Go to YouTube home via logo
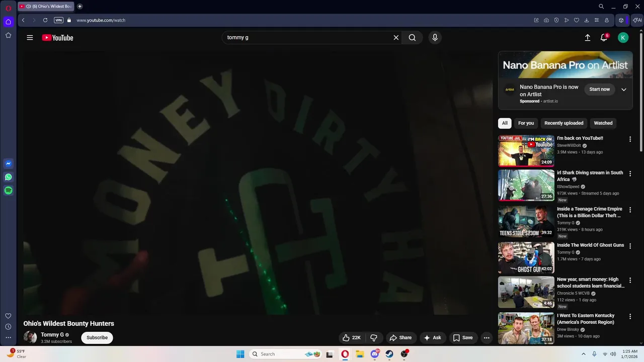This screenshot has height=362, width=644. click(57, 38)
